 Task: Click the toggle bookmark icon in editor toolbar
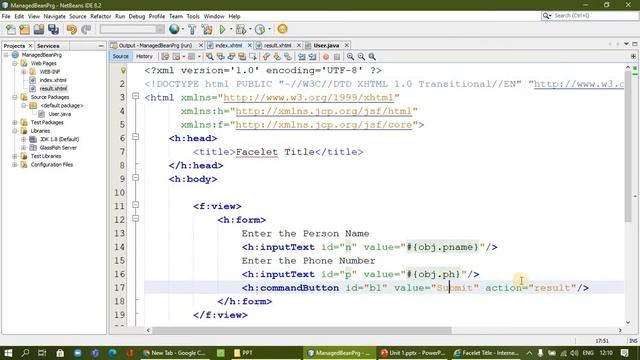click(288, 57)
